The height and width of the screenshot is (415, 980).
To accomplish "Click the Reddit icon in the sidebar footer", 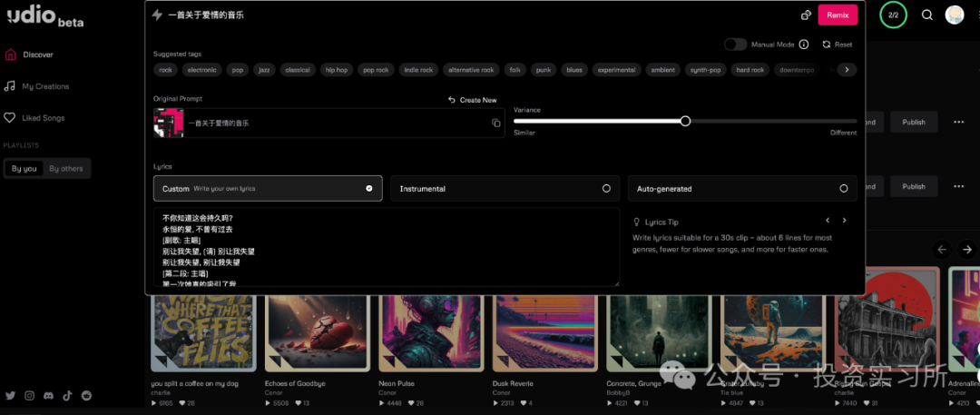I will [x=86, y=395].
